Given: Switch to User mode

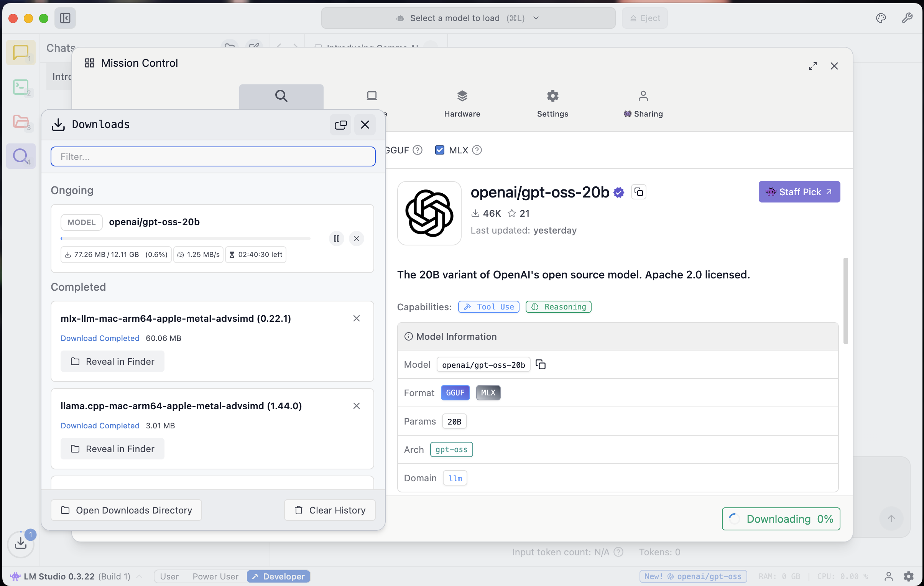Looking at the screenshot, I should click(169, 576).
